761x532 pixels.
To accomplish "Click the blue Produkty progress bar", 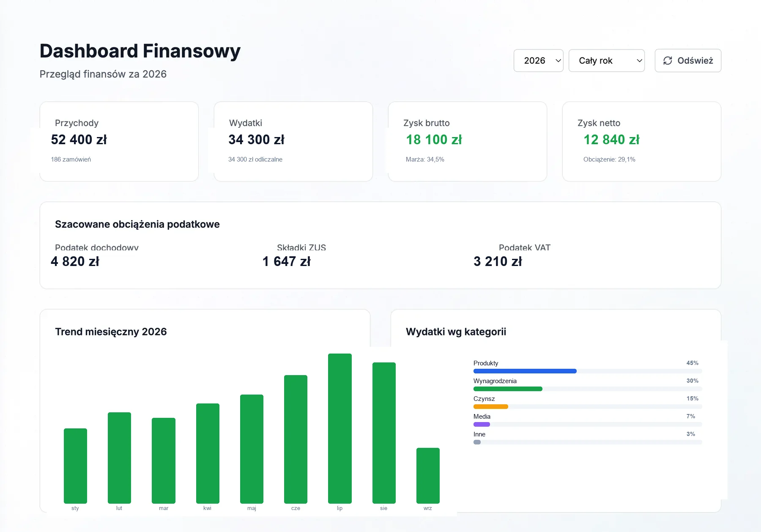I will [x=525, y=371].
